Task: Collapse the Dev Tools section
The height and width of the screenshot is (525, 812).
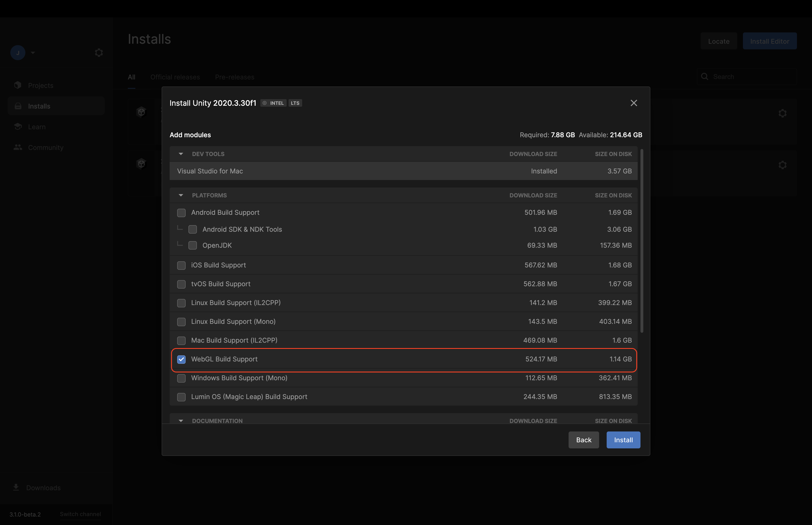Action: click(181, 154)
